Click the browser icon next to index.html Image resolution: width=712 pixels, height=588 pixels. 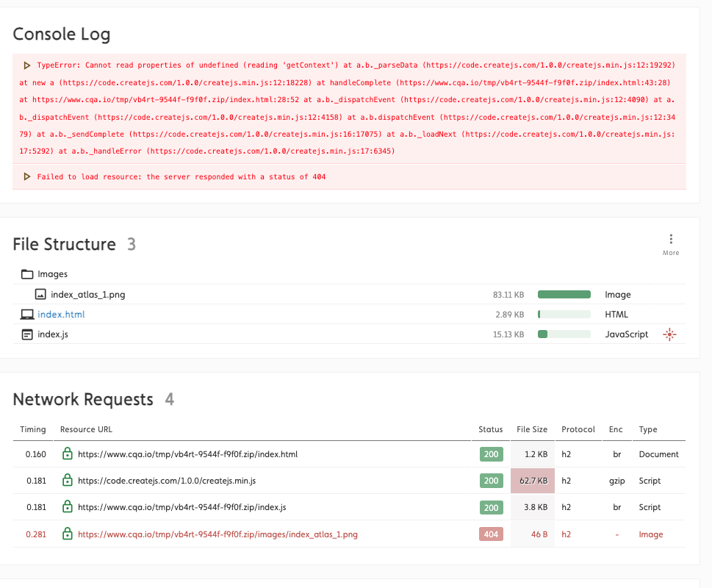coord(27,314)
